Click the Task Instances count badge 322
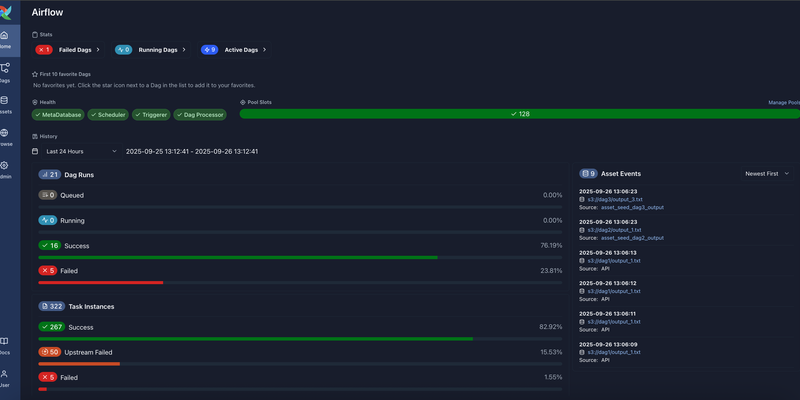This screenshot has height=400, width=800. pyautogui.click(x=52, y=306)
